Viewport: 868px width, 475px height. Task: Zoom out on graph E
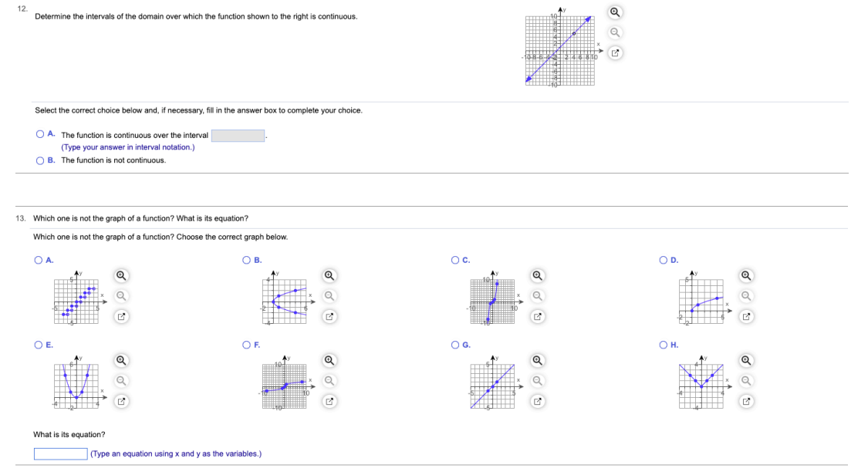(x=120, y=380)
